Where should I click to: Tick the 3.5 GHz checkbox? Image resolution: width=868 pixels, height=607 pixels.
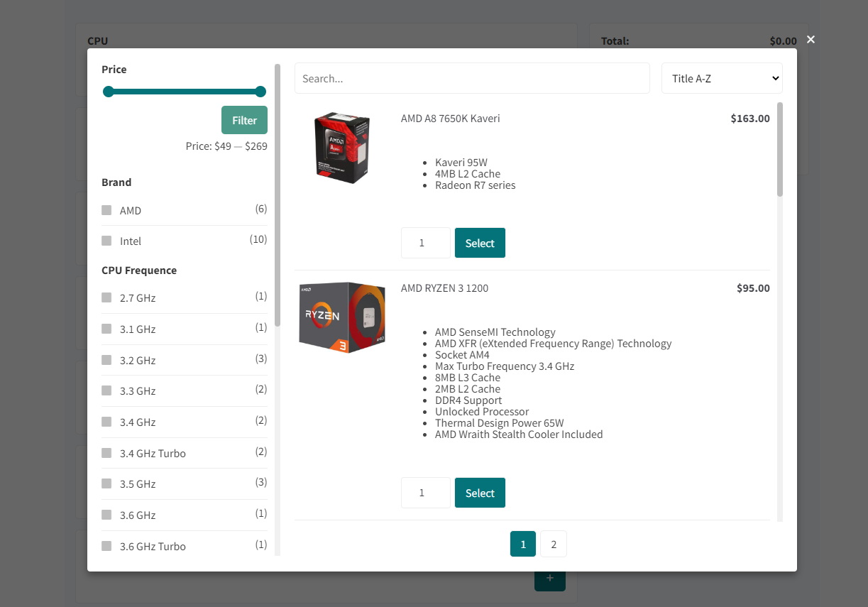pos(106,483)
